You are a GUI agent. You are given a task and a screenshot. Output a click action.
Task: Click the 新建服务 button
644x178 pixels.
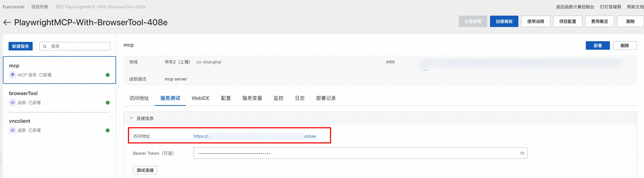[21, 46]
